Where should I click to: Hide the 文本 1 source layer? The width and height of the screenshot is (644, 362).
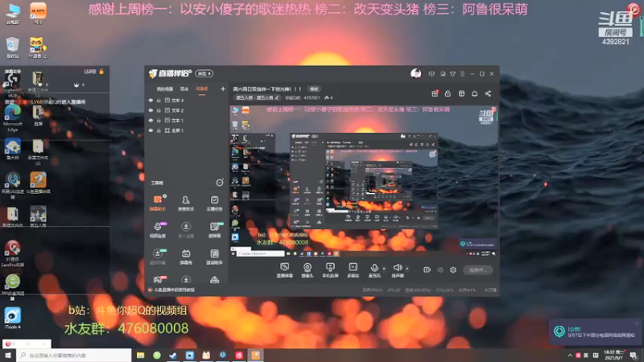point(151,120)
